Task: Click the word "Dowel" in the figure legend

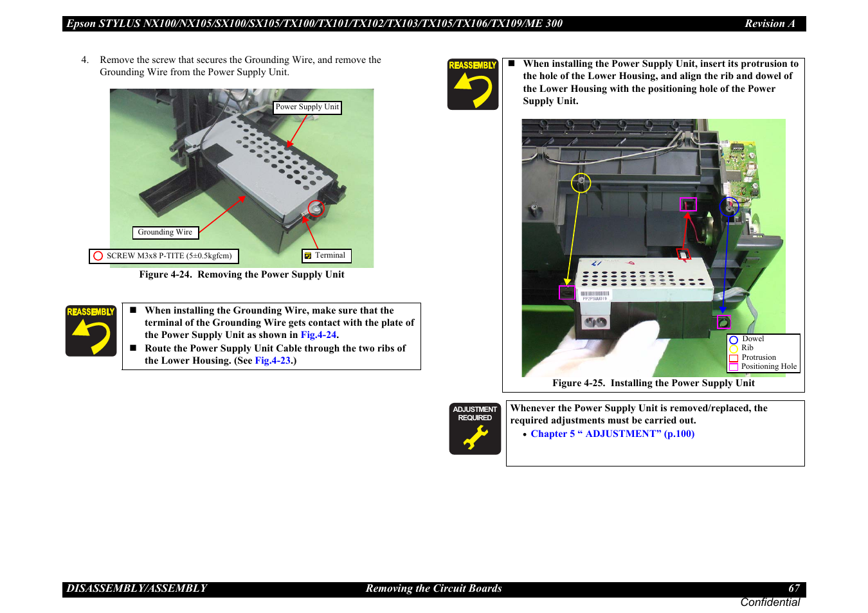Action: (x=753, y=339)
